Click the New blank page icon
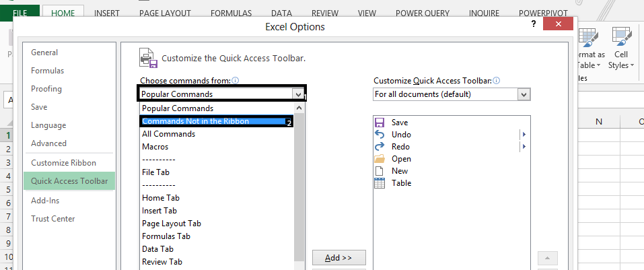The height and width of the screenshot is (270, 644). (x=380, y=171)
